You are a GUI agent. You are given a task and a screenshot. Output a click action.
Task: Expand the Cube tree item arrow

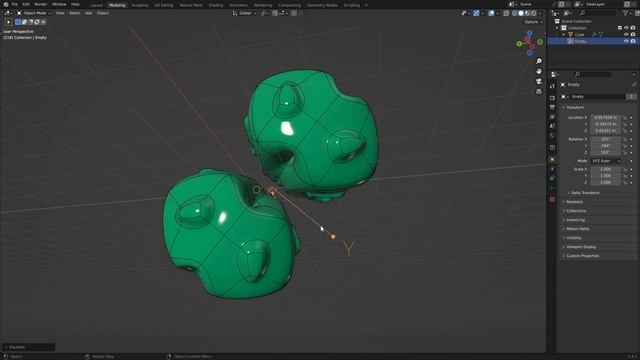click(564, 35)
